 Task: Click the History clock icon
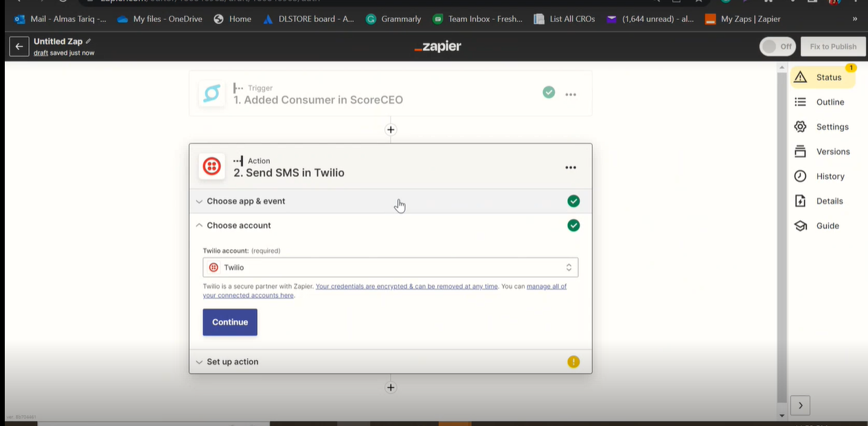click(x=800, y=176)
